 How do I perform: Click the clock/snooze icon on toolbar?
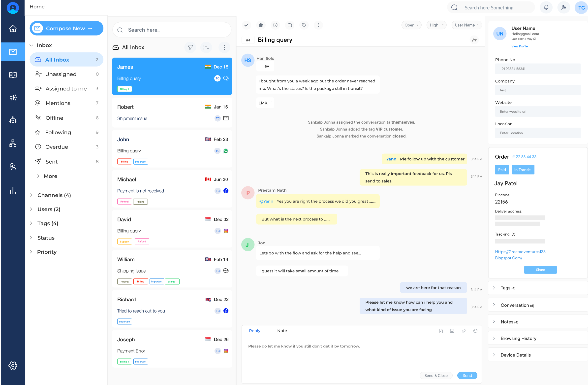pos(276,25)
